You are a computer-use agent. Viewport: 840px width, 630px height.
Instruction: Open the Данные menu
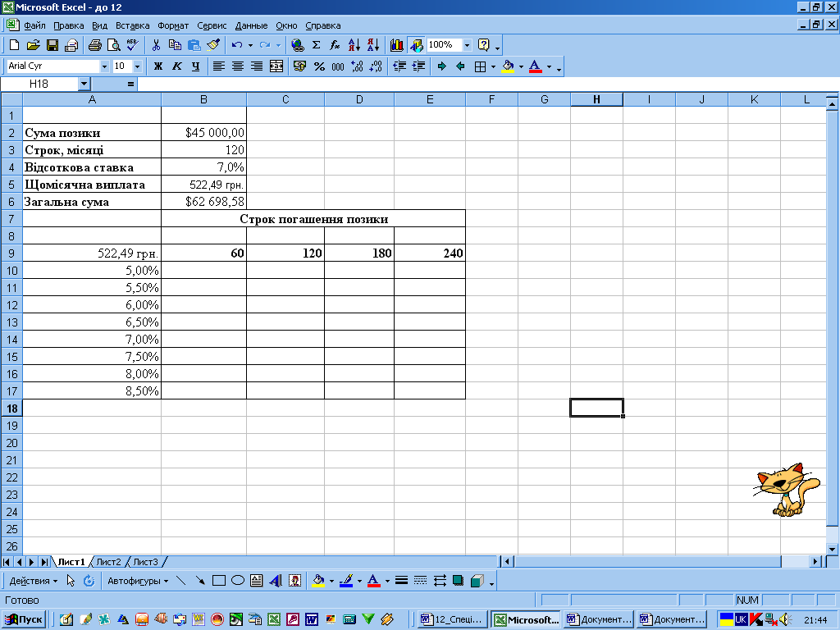(x=251, y=25)
